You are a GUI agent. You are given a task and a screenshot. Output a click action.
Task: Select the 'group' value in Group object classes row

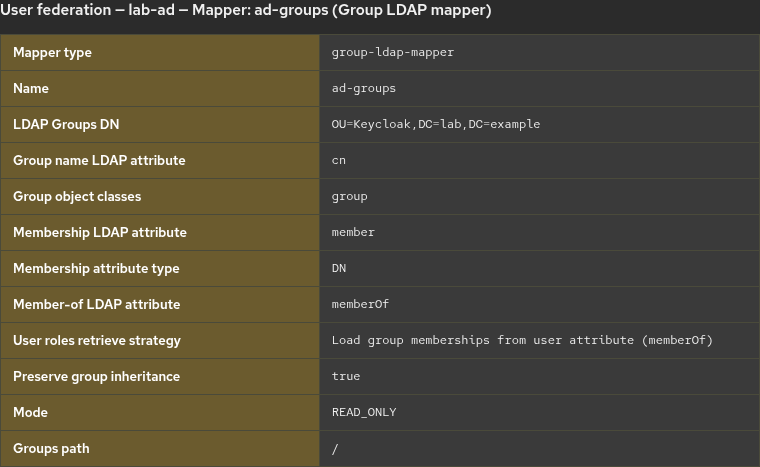pos(349,196)
